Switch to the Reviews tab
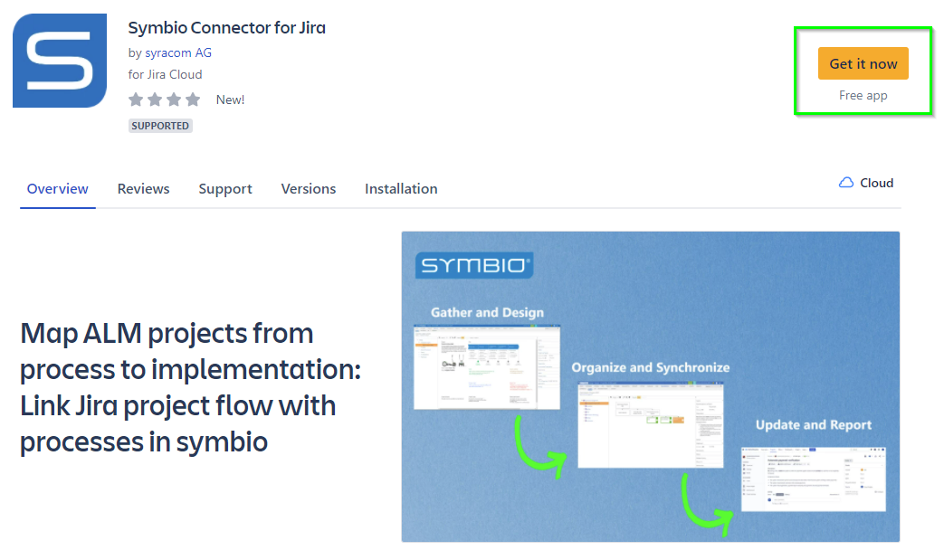This screenshot has width=944, height=560. pyautogui.click(x=143, y=189)
